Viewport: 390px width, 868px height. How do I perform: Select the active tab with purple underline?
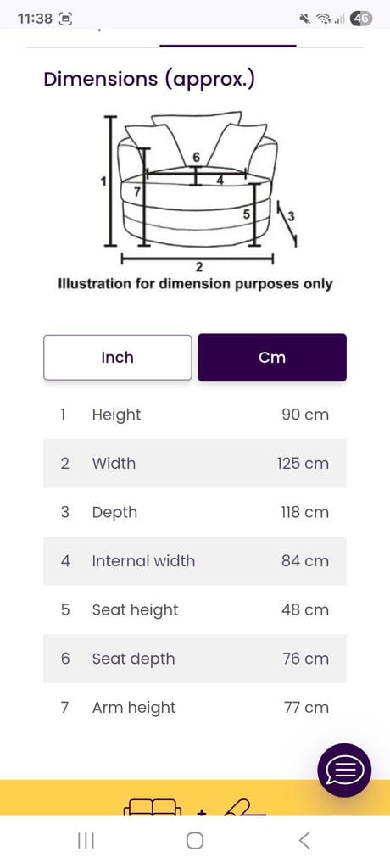pyautogui.click(x=228, y=39)
